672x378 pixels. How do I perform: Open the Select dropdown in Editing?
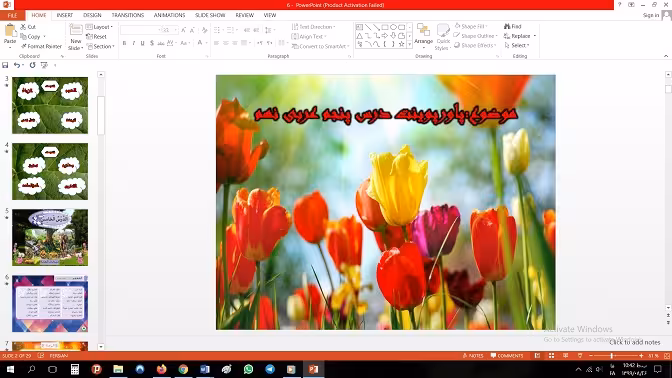coord(517,45)
